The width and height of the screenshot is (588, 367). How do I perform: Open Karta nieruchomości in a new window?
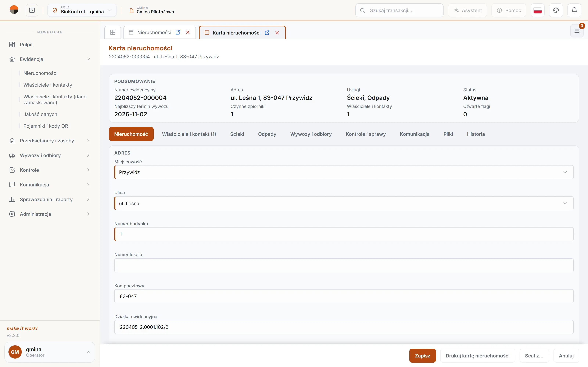267,33
